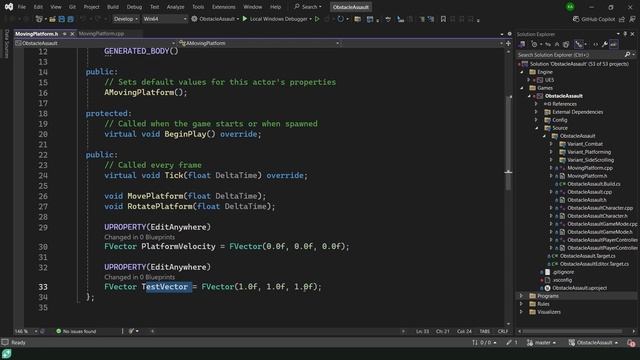Image resolution: width=640 pixels, height=360 pixels.
Task: Open the Build menu
Action: pos(113,7)
